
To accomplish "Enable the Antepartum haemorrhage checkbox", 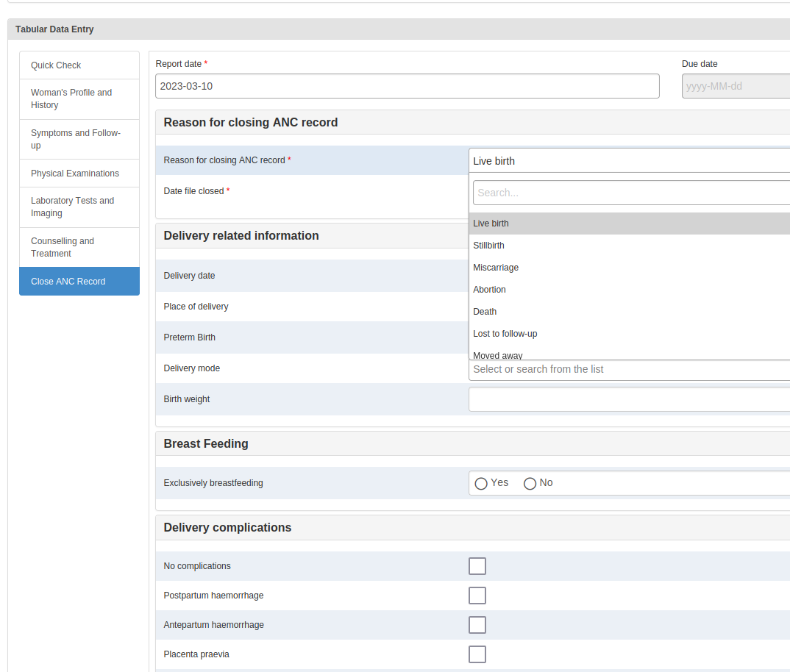I will [x=477, y=625].
